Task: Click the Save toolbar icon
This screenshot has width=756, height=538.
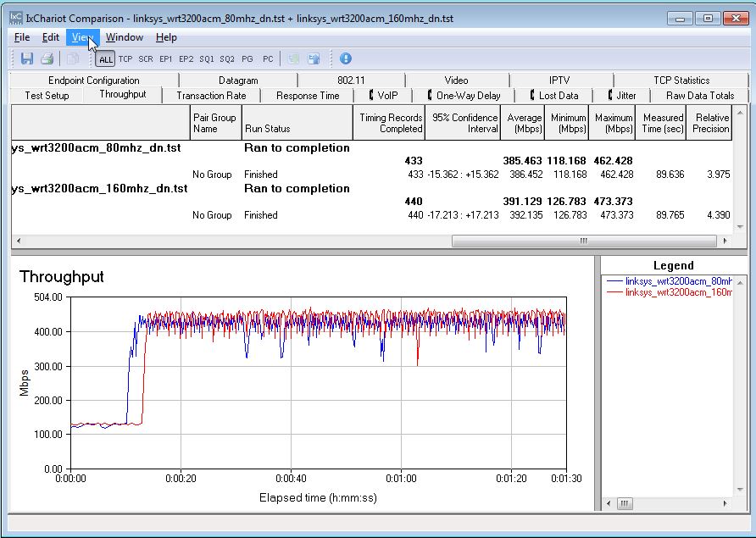Action: click(27, 58)
